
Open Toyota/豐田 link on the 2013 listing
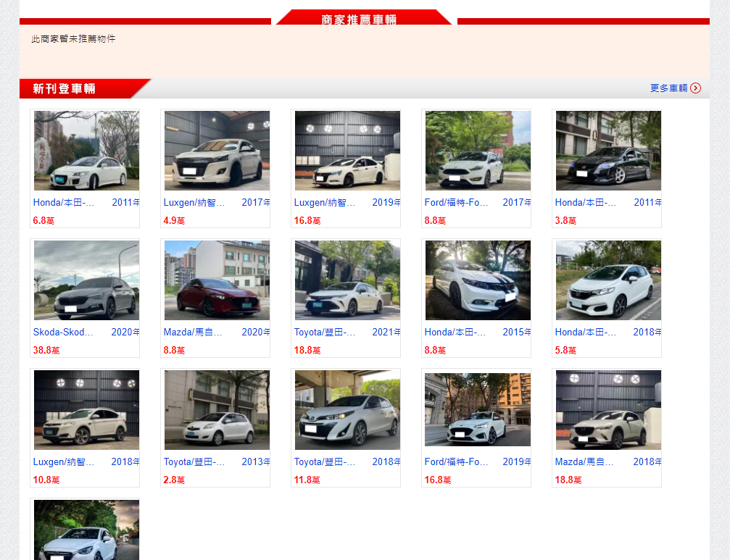click(x=194, y=462)
